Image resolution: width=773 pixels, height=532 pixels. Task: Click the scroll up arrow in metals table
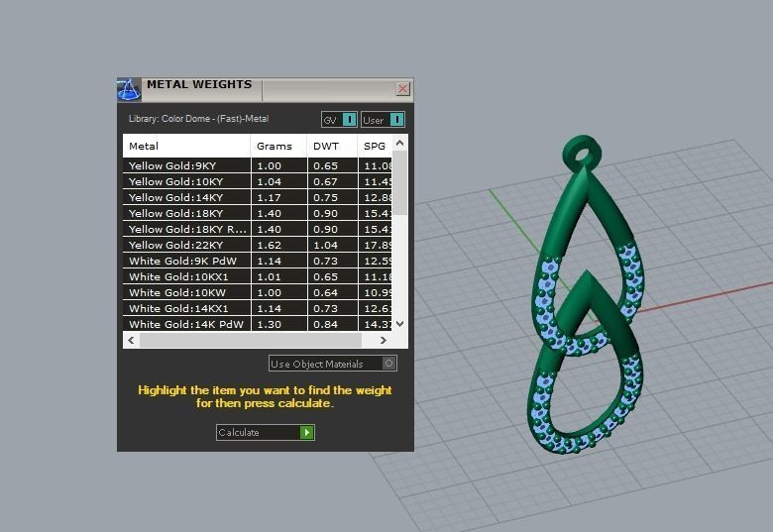[x=399, y=143]
